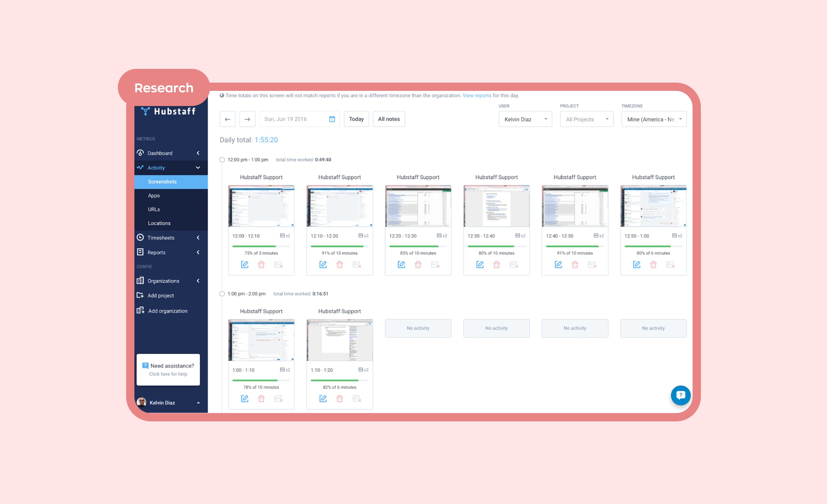This screenshot has height=504, width=827.
Task: Click the Hubstaff logo
Action: click(x=168, y=111)
